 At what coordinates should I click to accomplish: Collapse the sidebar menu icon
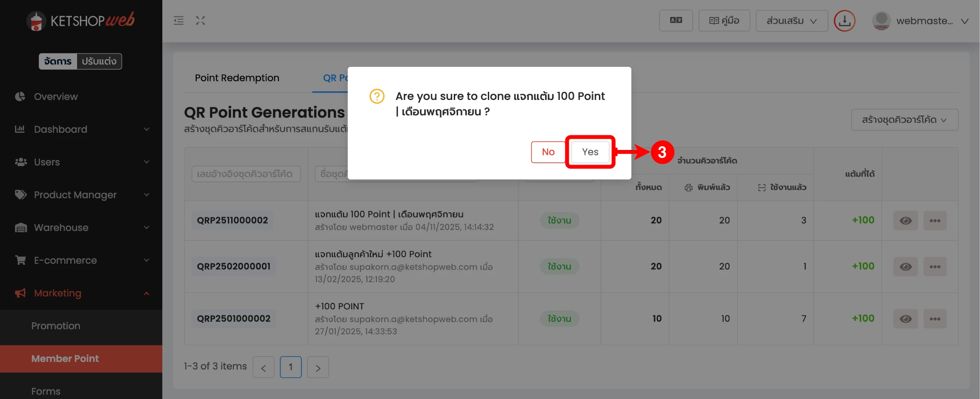pos(179,21)
